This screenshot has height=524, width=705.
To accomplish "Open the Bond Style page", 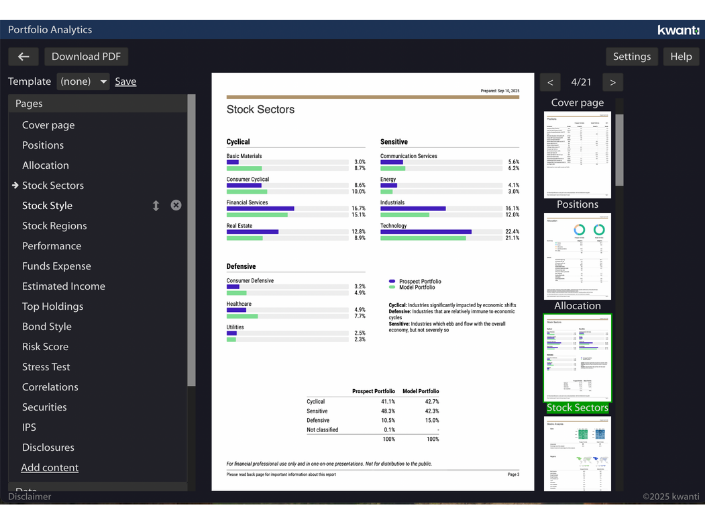I will click(x=47, y=327).
